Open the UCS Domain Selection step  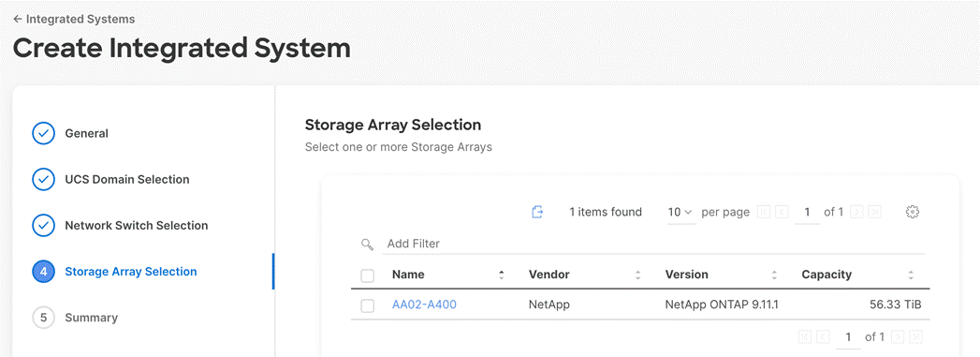(127, 180)
